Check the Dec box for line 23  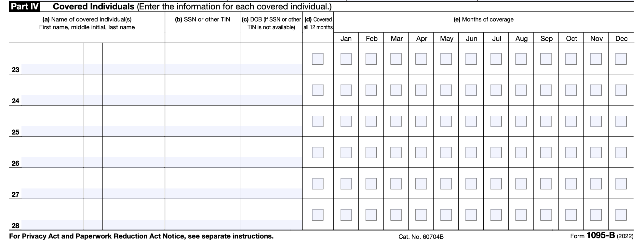pyautogui.click(x=621, y=59)
